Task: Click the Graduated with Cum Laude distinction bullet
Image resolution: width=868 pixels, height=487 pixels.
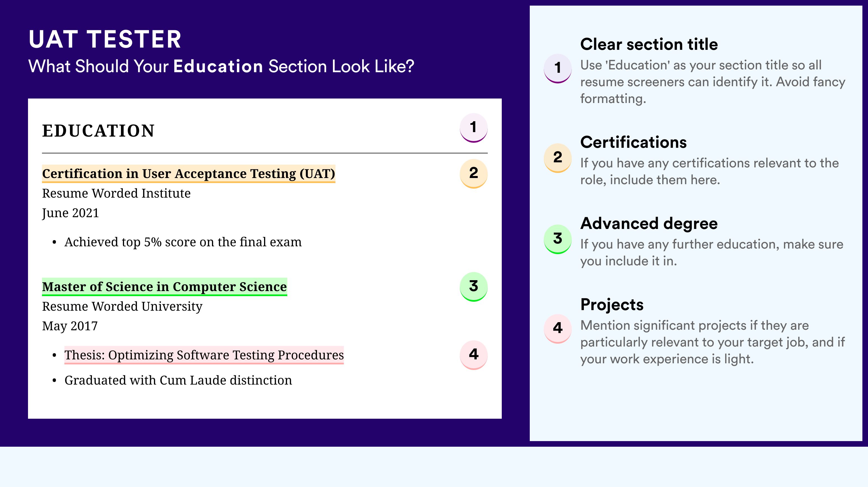Action: coord(178,380)
